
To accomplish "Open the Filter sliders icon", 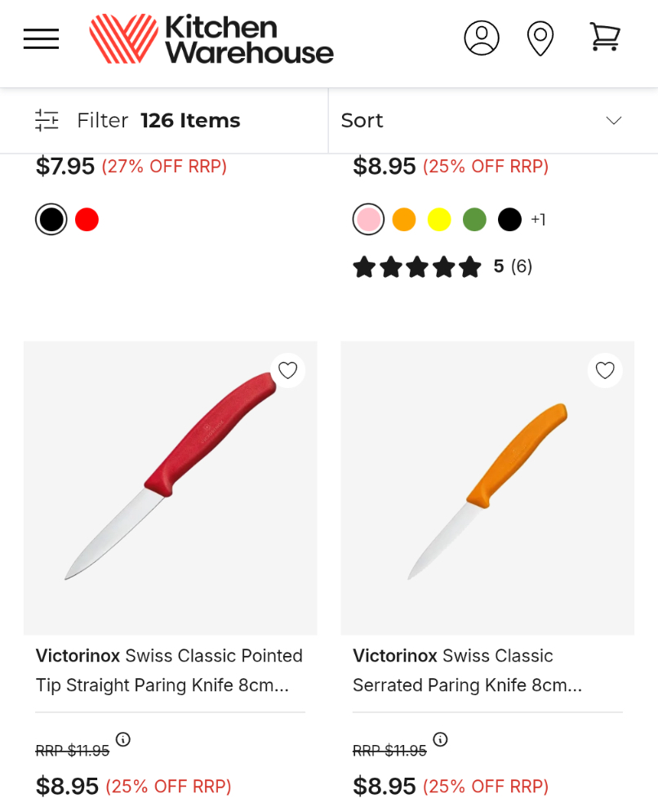I will coord(47,121).
